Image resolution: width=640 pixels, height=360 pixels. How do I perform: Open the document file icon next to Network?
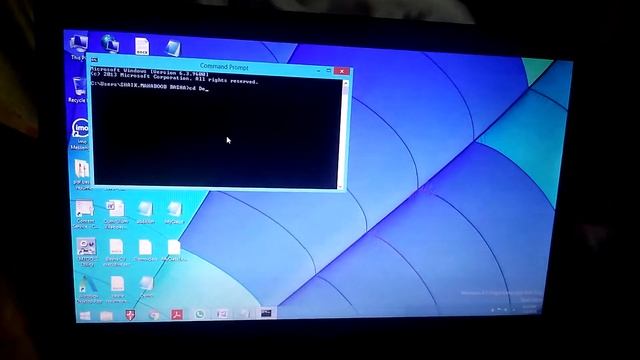click(x=142, y=46)
